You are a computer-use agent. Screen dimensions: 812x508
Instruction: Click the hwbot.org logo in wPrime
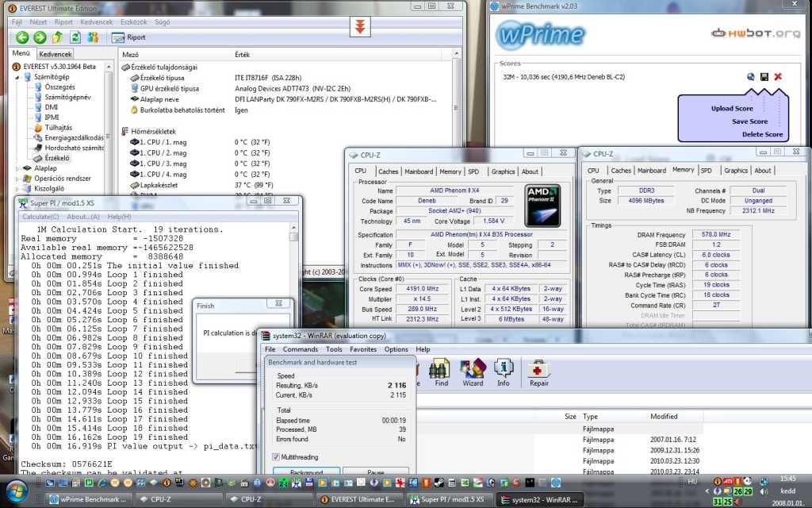(756, 33)
